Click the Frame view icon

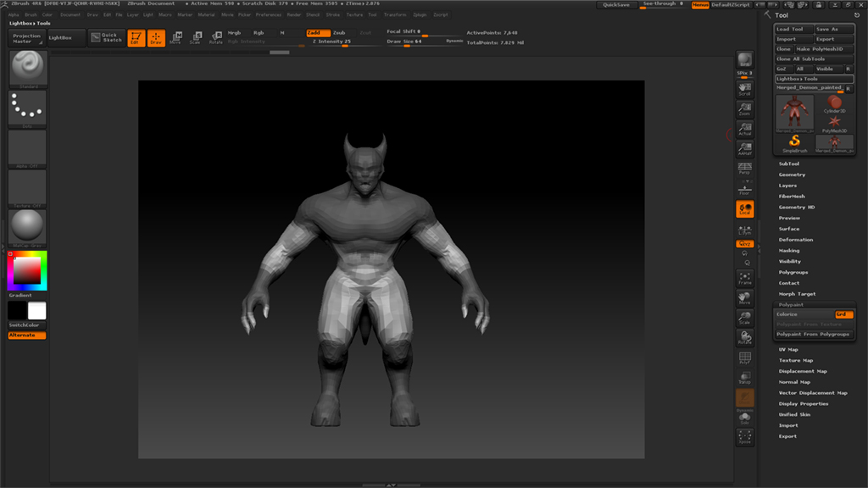click(x=744, y=278)
